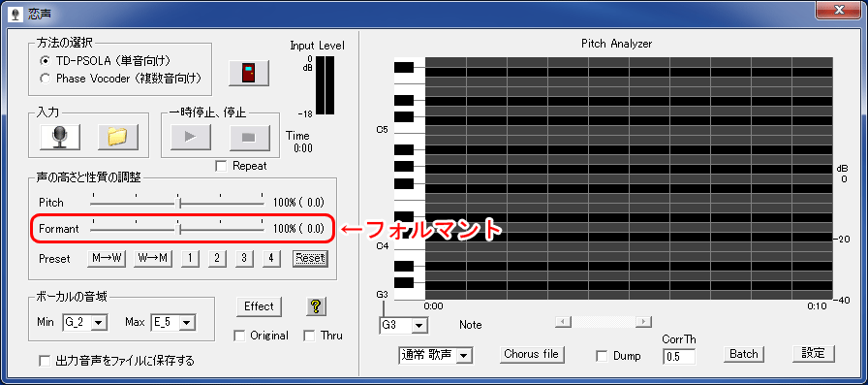This screenshot has width=868, height=385.
Task: Click the Note label below the analyzer
Action: click(x=471, y=325)
